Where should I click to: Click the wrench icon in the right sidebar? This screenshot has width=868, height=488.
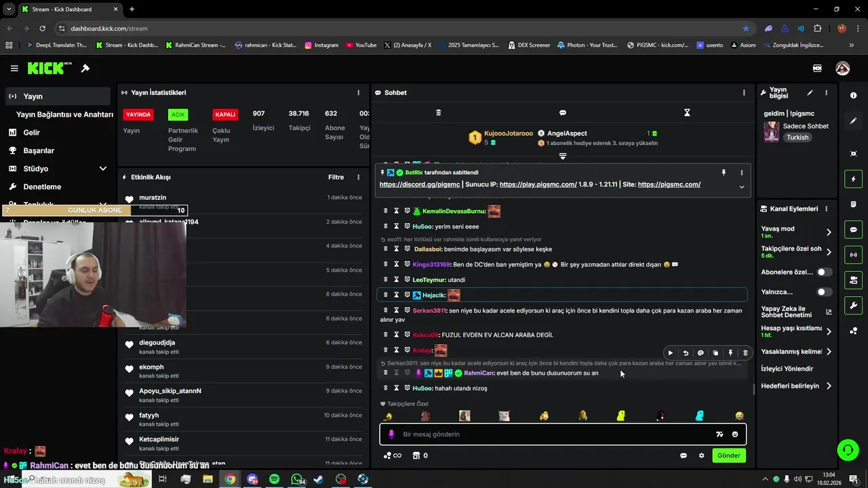click(x=853, y=305)
